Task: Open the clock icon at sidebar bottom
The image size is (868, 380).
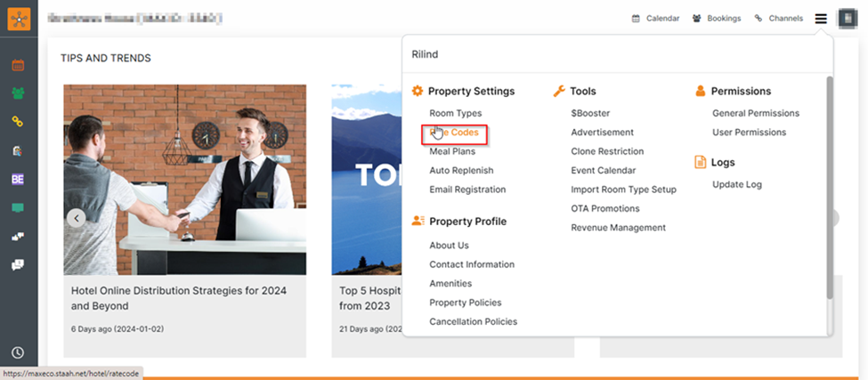Action: pyautogui.click(x=18, y=352)
